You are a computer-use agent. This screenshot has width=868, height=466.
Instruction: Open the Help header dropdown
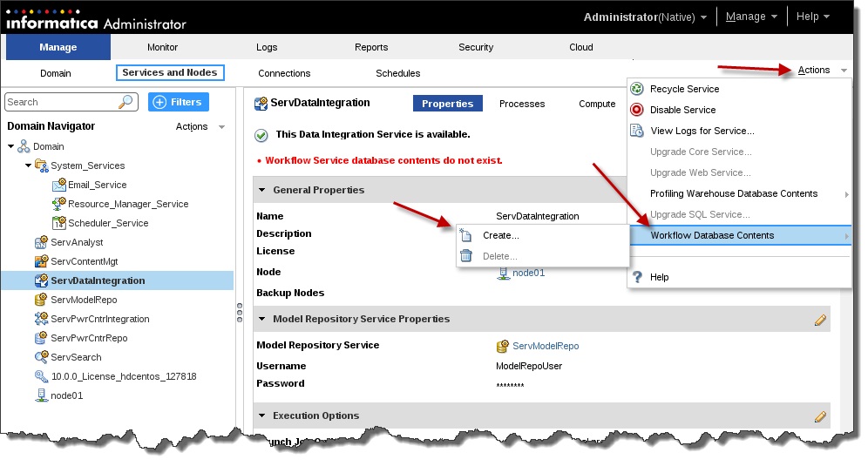pyautogui.click(x=812, y=17)
